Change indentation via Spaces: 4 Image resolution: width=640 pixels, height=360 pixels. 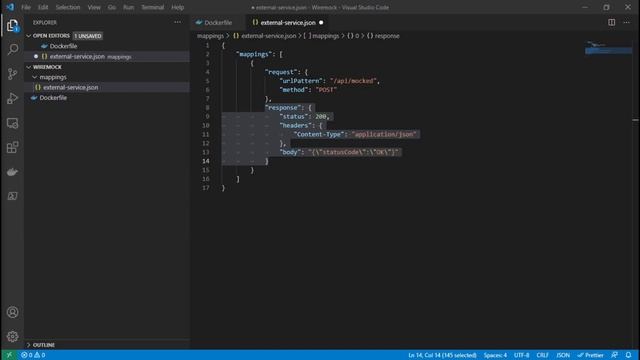(495, 355)
